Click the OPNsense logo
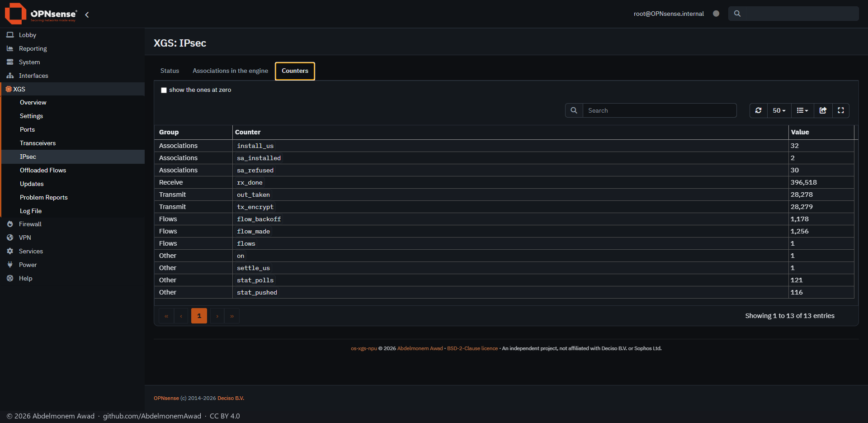This screenshot has width=868, height=423. point(41,14)
